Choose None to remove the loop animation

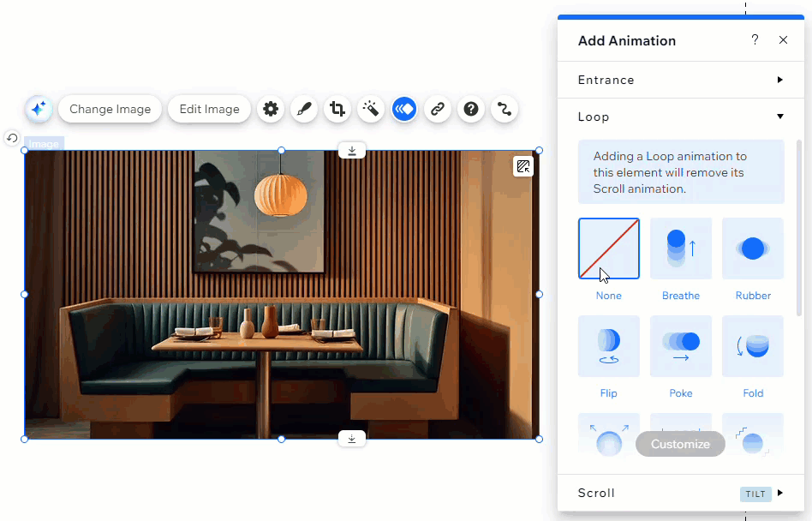point(608,249)
